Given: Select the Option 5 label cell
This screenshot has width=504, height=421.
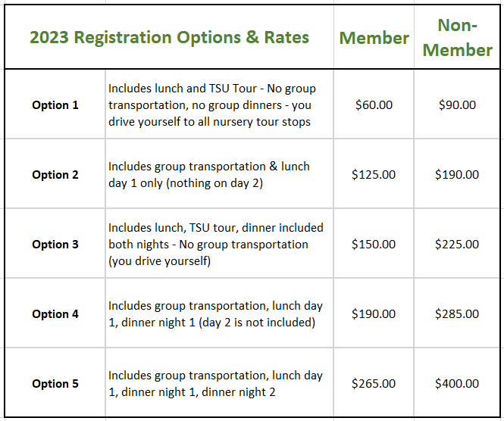Looking at the screenshot, I should pyautogui.click(x=55, y=384).
